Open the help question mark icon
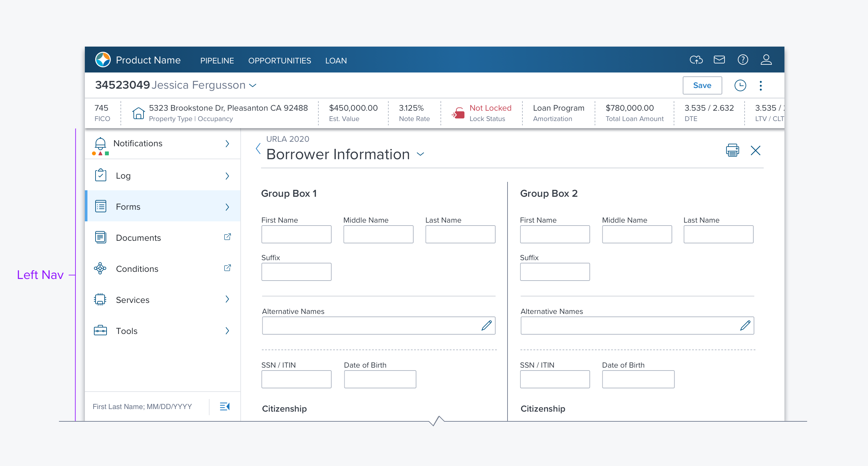868x466 pixels. (743, 60)
